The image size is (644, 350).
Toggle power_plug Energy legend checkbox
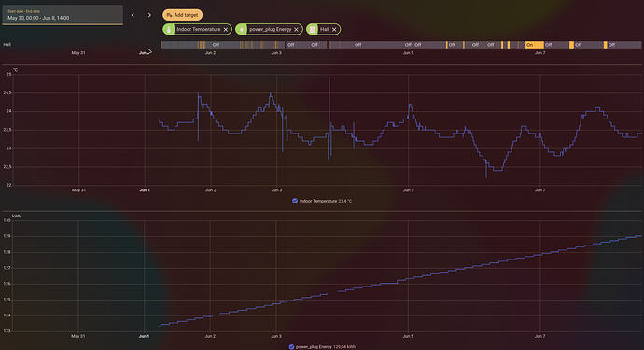pyautogui.click(x=291, y=346)
